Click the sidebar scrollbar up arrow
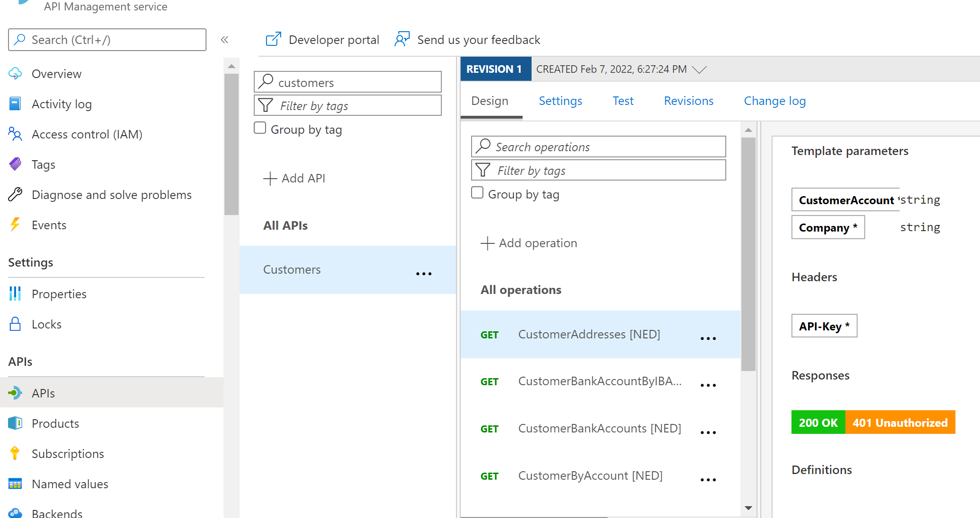This screenshot has width=980, height=518. point(232,66)
